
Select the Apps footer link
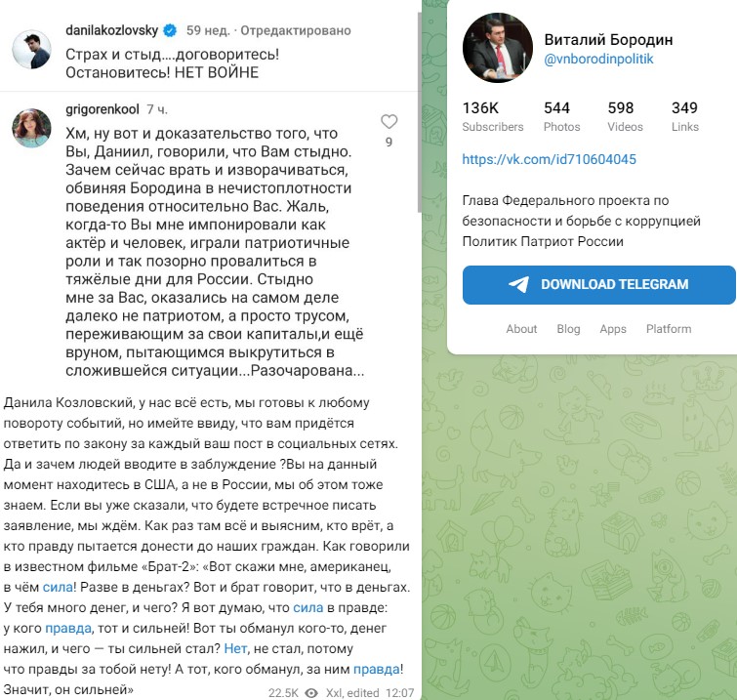click(x=613, y=329)
